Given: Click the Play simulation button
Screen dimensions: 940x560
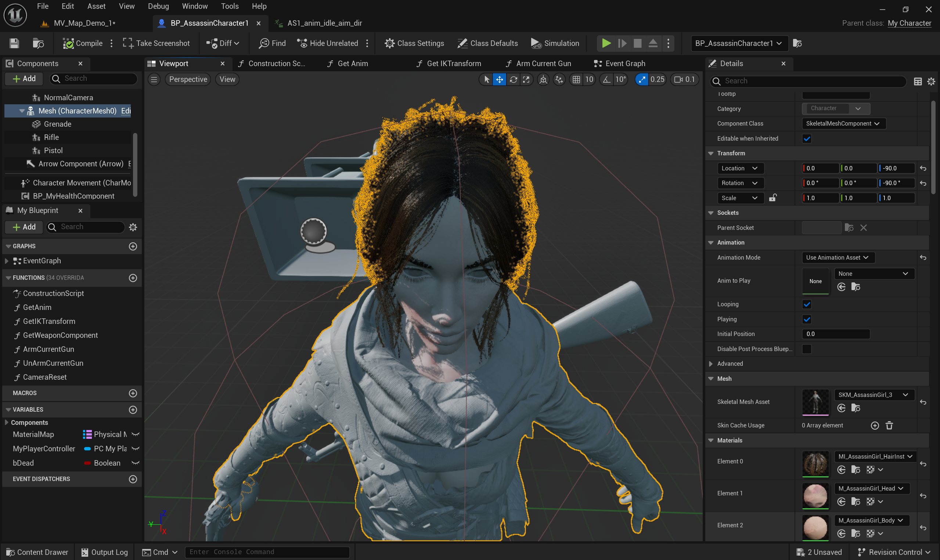Looking at the screenshot, I should click(x=605, y=43).
